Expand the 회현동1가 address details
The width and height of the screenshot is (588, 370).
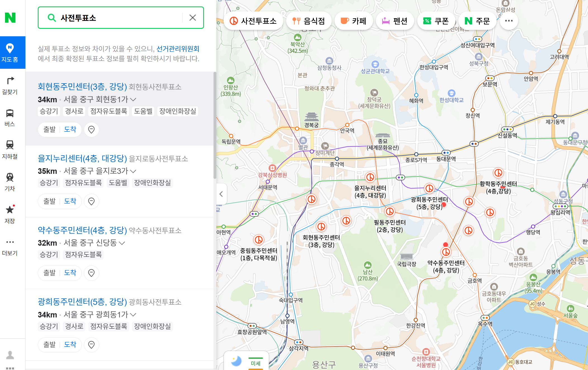pos(133,99)
